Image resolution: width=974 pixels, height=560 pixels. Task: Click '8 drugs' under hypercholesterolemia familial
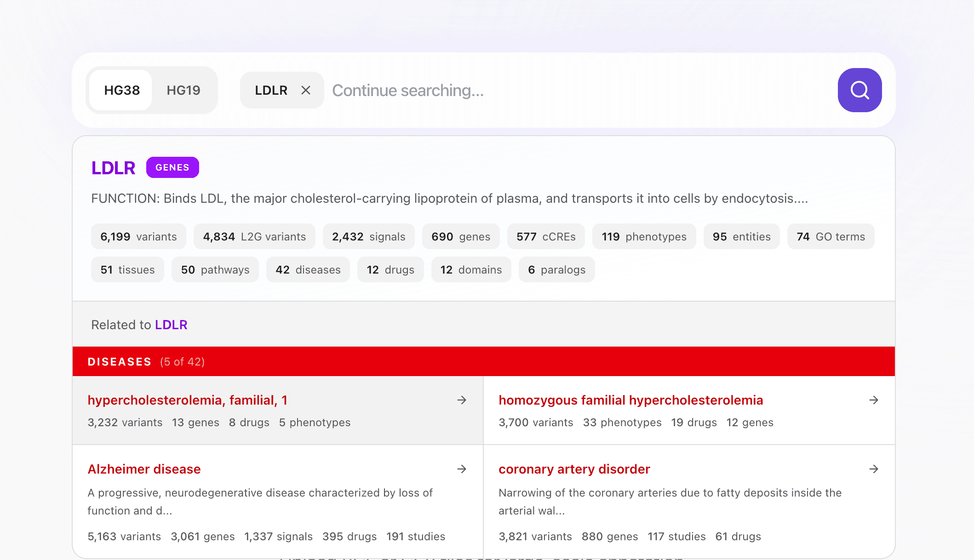point(249,422)
